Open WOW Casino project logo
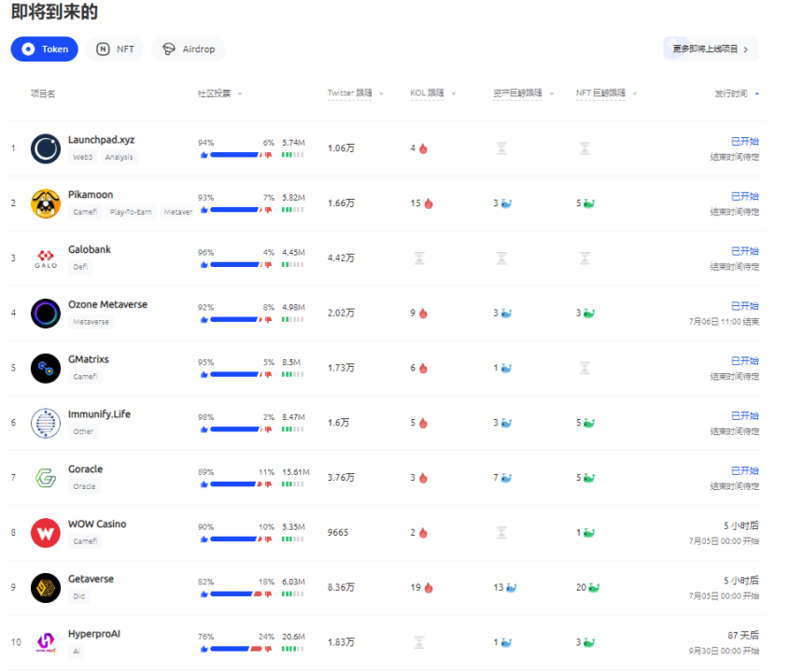The width and height of the screenshot is (789, 672). pyautogui.click(x=46, y=532)
